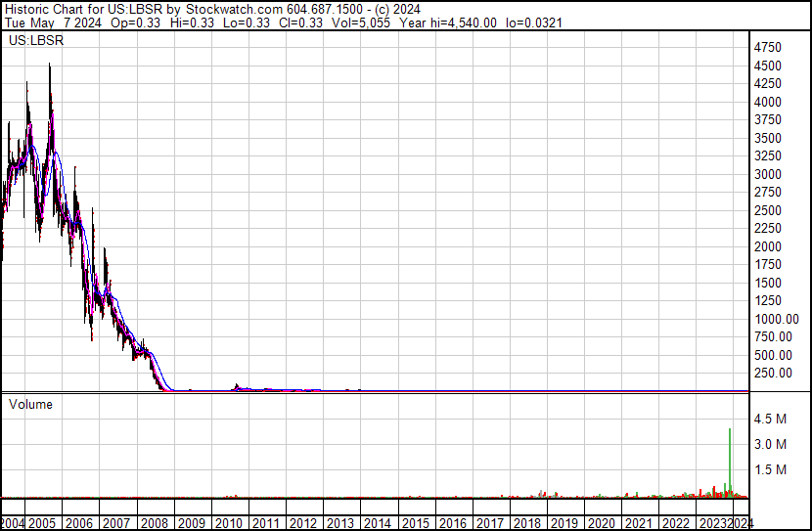Click the 2005 price peak near 4500
Screen dimensions: 812x531
click(x=50, y=67)
